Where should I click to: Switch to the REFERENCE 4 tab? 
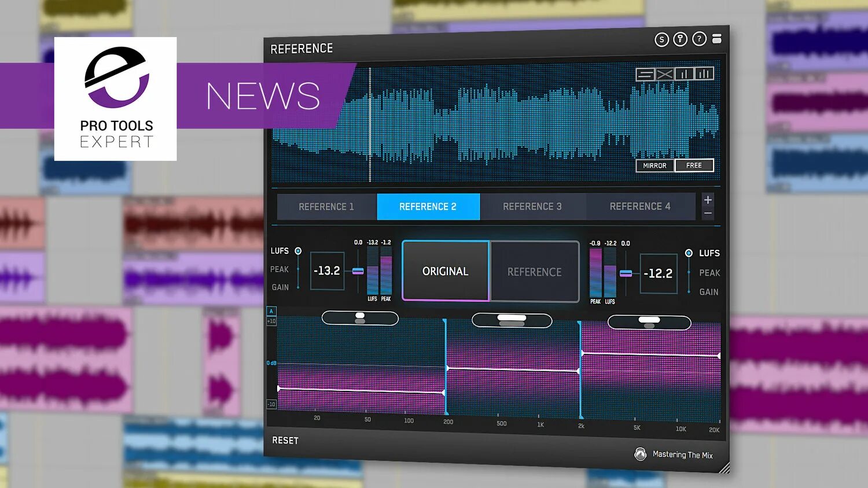pyautogui.click(x=640, y=206)
